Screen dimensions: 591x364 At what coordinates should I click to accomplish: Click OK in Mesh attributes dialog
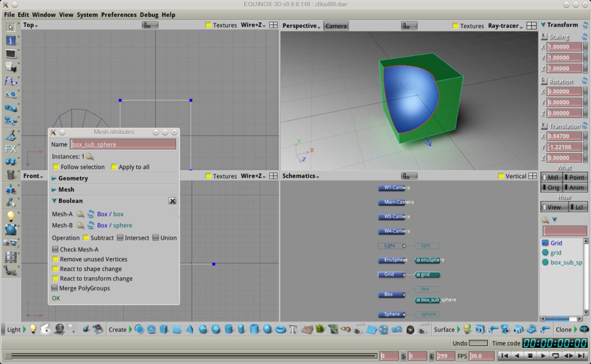(56, 298)
